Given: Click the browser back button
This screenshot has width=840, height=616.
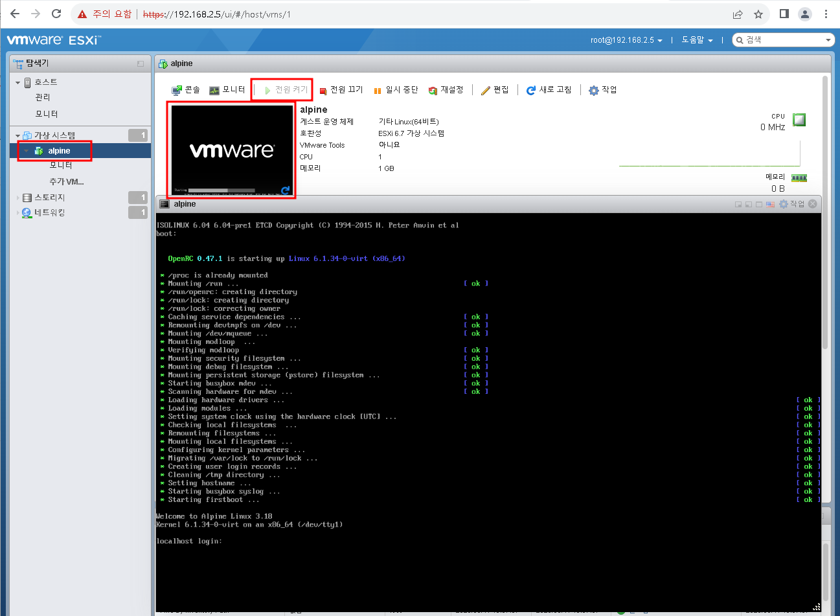Looking at the screenshot, I should [15, 14].
